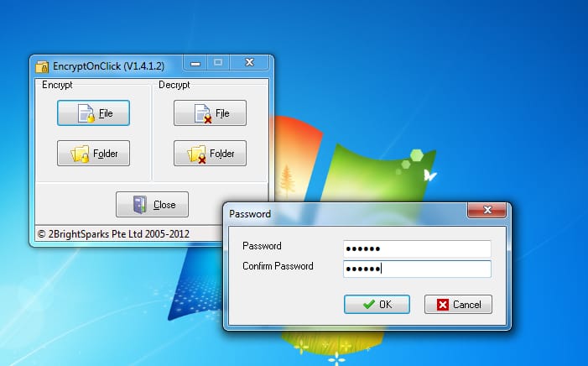
Task: Click the Encrypt Folder button
Action: pyautogui.click(x=93, y=153)
